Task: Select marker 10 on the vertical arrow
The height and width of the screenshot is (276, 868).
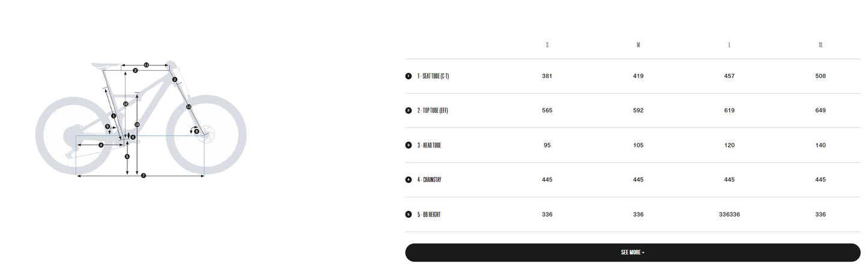Action: (137, 124)
